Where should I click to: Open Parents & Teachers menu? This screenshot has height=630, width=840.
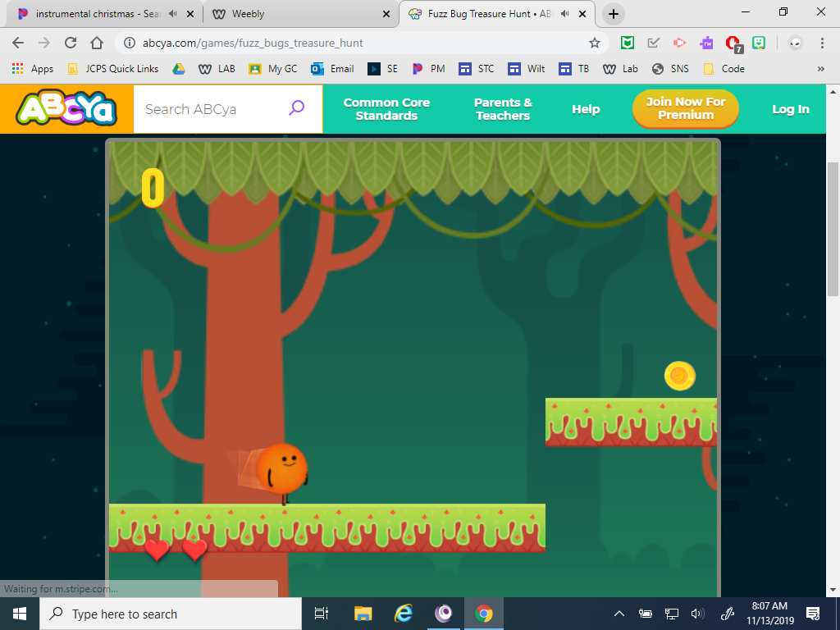tap(503, 109)
